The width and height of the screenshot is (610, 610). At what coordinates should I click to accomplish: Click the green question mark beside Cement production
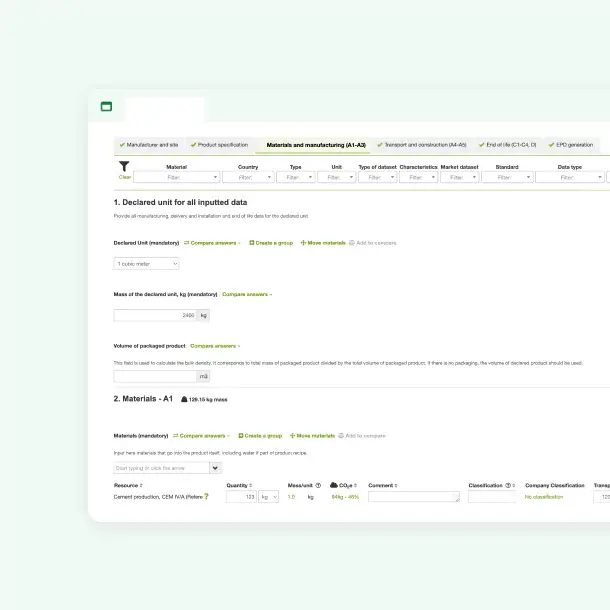click(207, 496)
